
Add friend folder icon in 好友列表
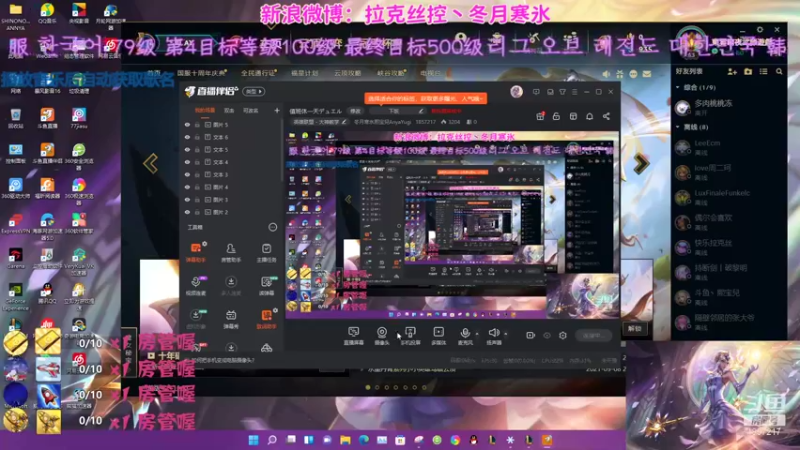(x=748, y=72)
